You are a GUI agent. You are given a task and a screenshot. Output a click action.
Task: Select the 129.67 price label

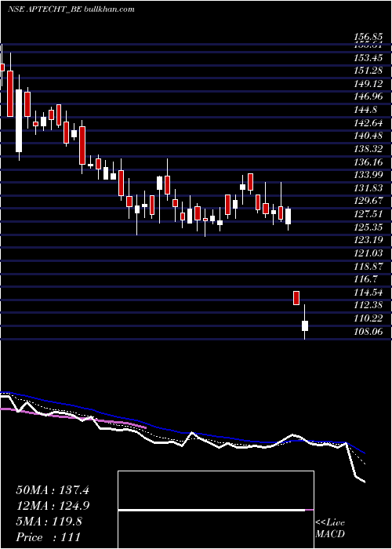coord(368,202)
